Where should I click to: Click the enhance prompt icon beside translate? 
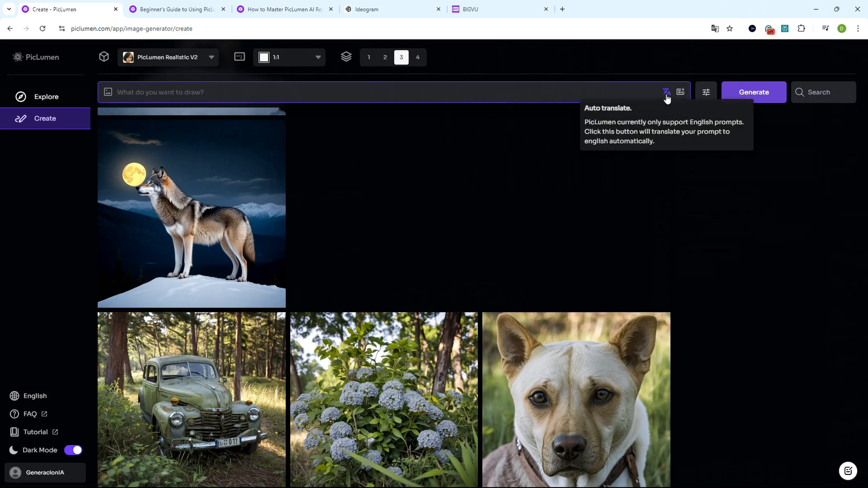click(x=680, y=92)
